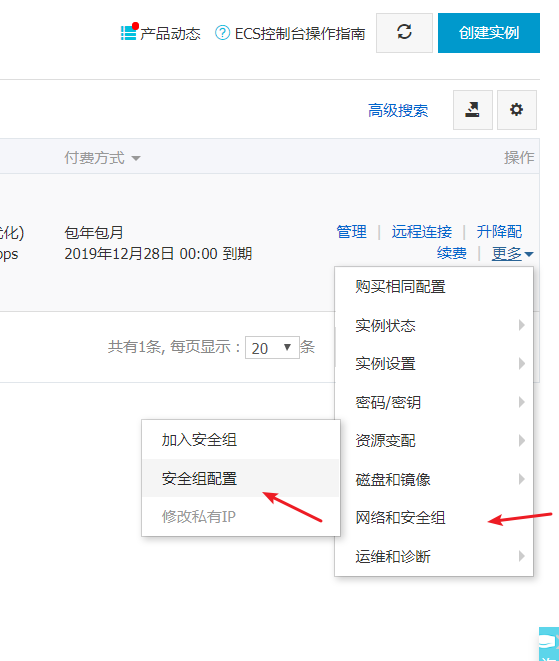Select 网络和安全组 menu item
The height and width of the screenshot is (661, 559).
tap(434, 518)
